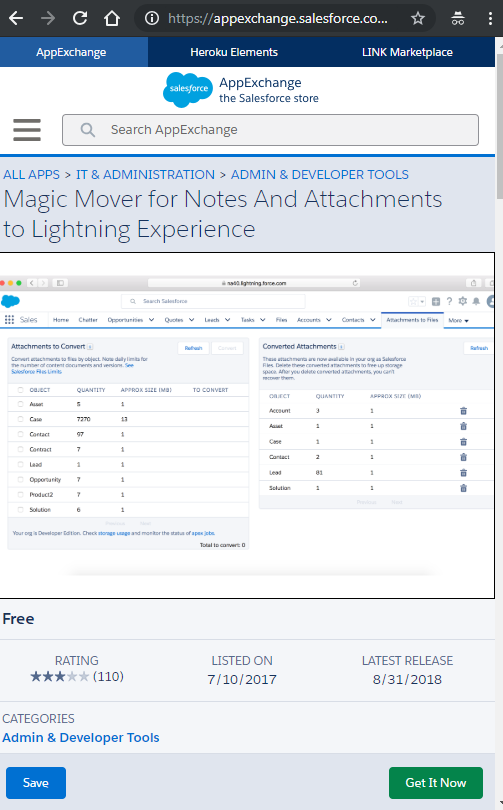Click the star rating icons

click(60, 676)
